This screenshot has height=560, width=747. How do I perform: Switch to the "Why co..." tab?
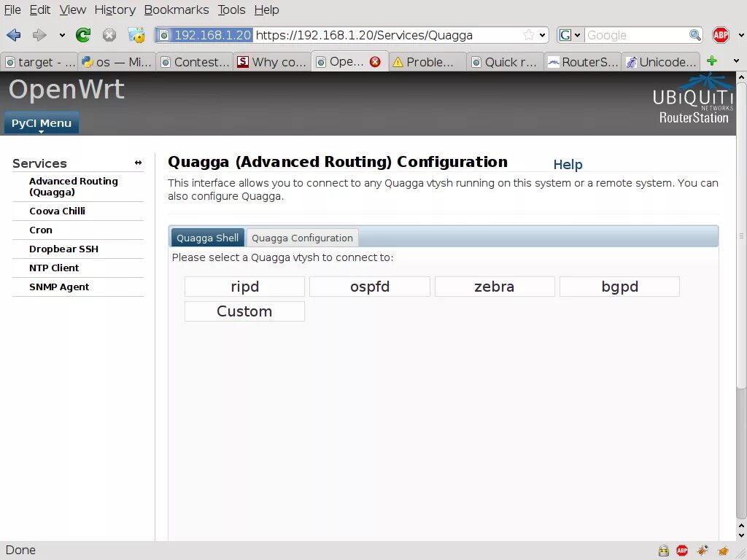(272, 62)
